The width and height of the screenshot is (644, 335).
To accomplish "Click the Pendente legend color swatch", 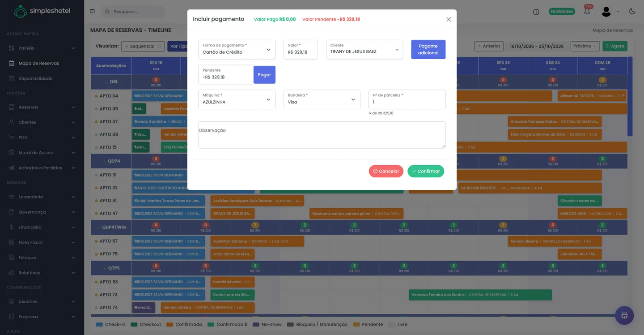I will click(x=356, y=324).
